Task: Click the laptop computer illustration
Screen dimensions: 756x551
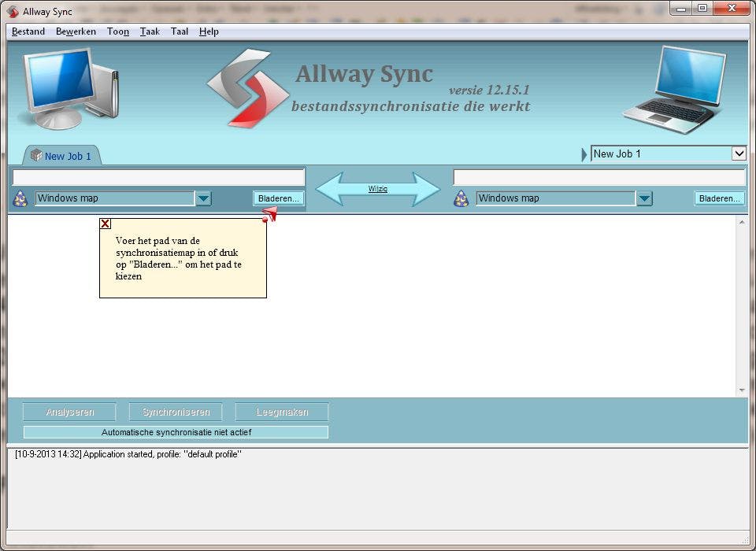Action: tap(681, 88)
